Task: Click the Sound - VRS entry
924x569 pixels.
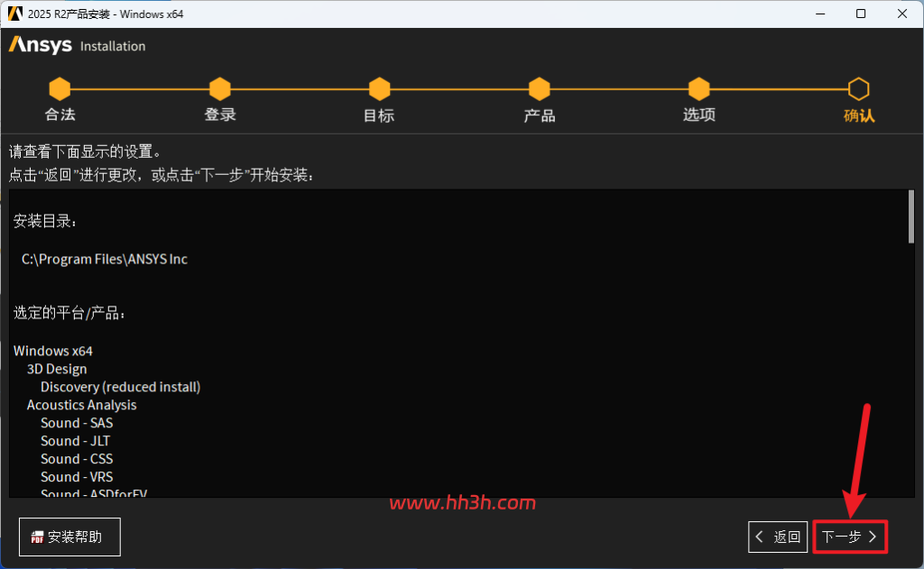Action: pos(77,477)
